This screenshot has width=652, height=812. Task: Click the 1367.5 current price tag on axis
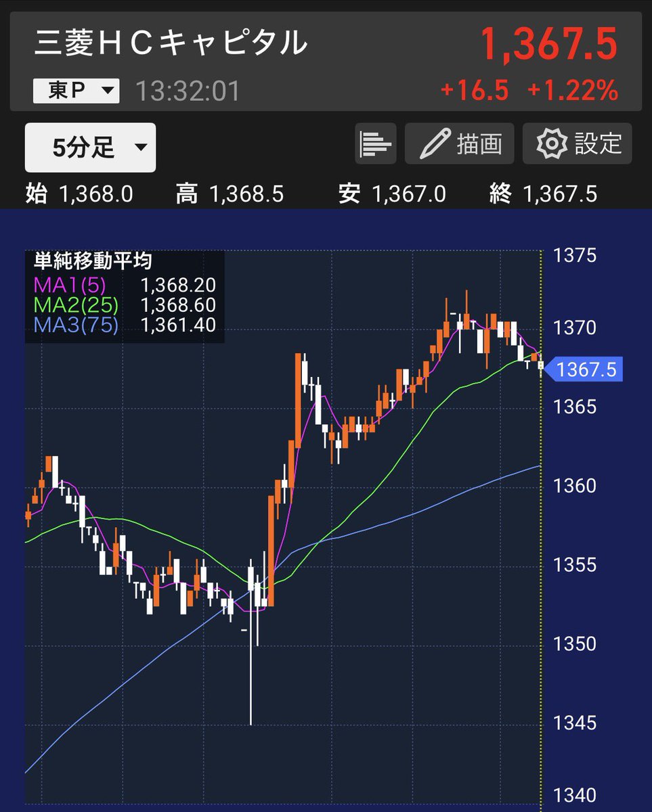click(584, 369)
